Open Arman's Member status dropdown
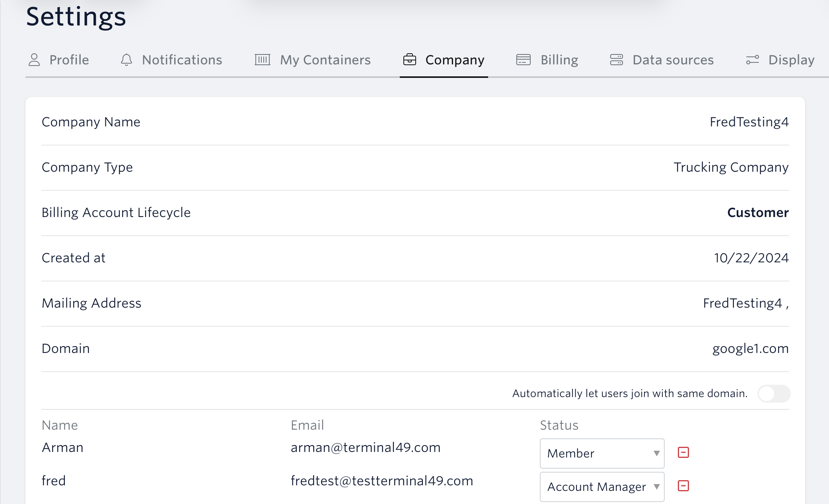The height and width of the screenshot is (504, 829). 602,454
